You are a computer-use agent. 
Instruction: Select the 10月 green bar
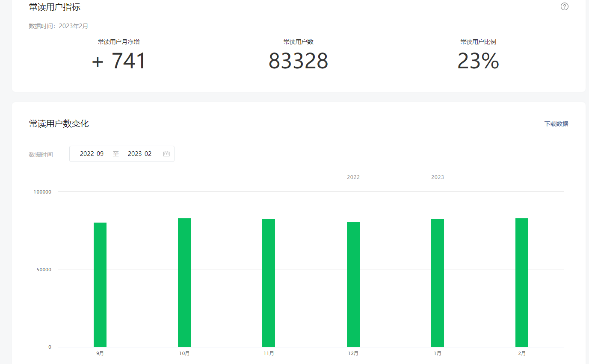pos(184,282)
